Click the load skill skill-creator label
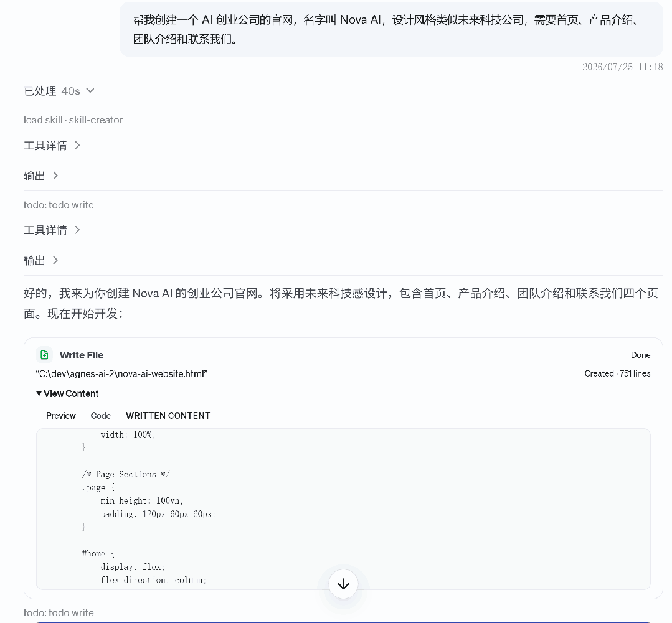672x623 pixels. pyautogui.click(x=73, y=120)
